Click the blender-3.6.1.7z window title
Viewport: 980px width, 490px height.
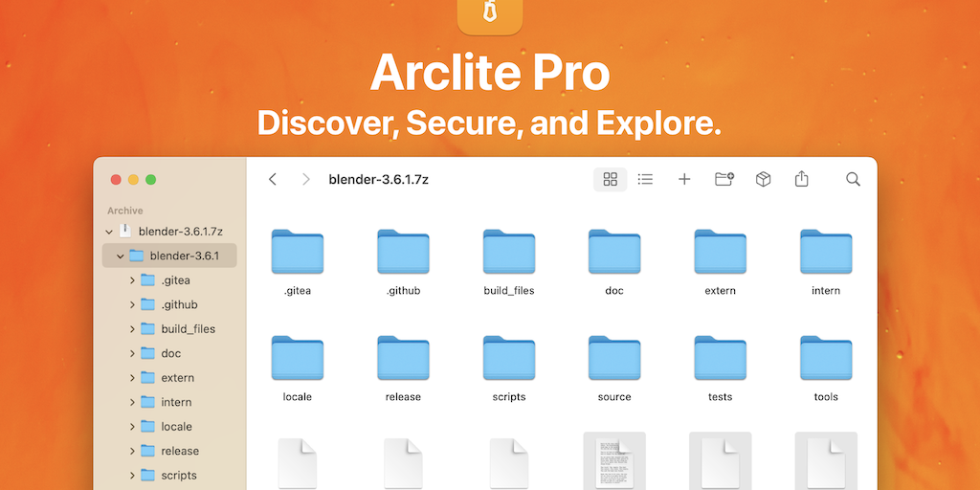379,179
